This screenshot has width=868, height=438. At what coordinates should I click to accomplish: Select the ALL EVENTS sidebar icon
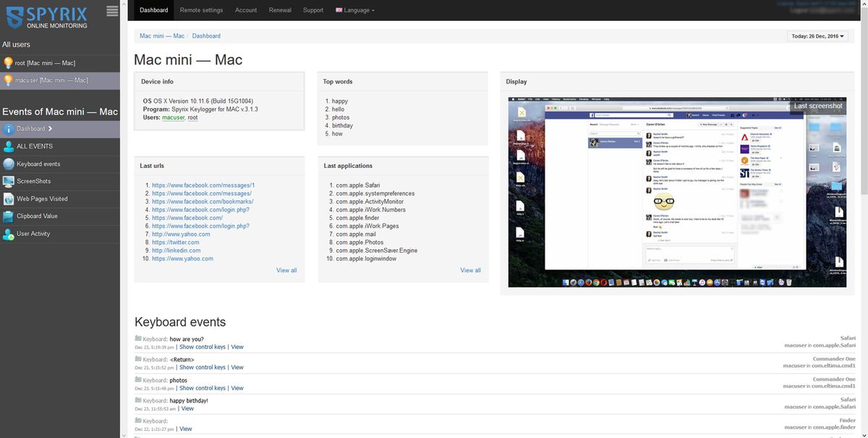9,146
